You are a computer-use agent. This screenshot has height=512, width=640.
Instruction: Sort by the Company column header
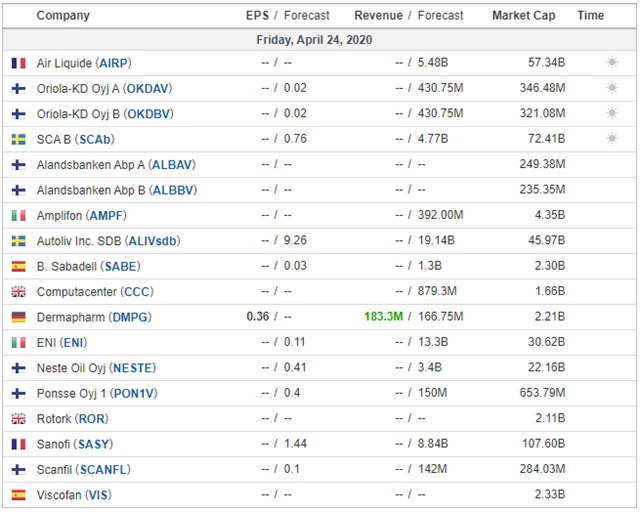tap(63, 16)
